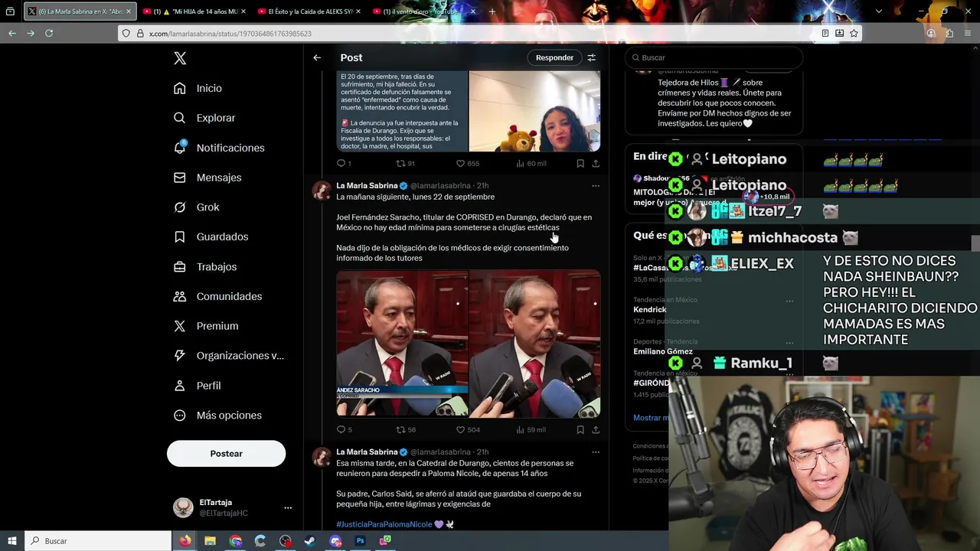Open options for Joel Fernández Saracho post
The image size is (980, 551).
coord(596,186)
